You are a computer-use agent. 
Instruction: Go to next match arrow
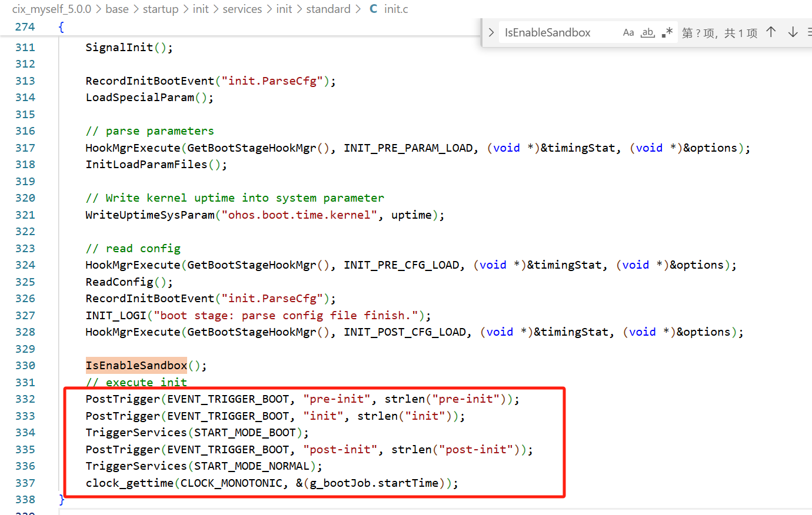pos(793,32)
